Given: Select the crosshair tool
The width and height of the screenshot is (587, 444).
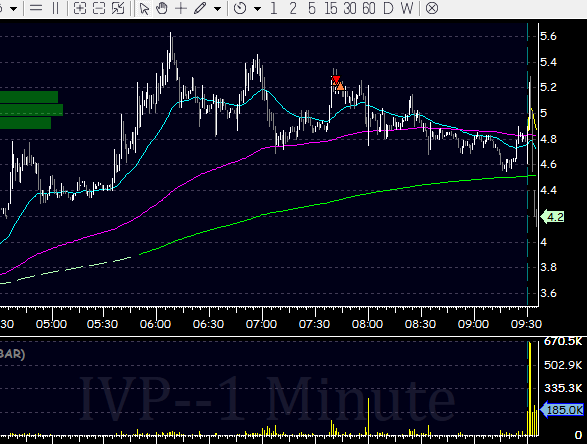Looking at the screenshot, I should coord(181,8).
